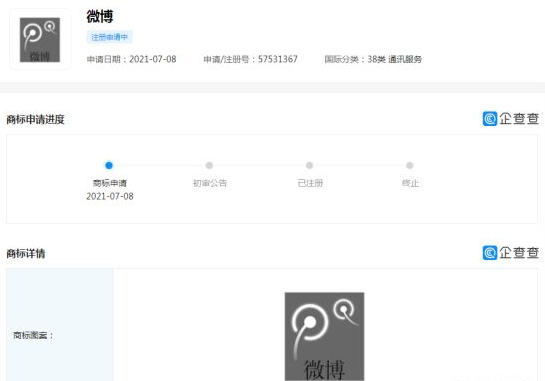Click the 商标详情 section heading
Image resolution: width=545 pixels, height=381 pixels.
click(26, 253)
